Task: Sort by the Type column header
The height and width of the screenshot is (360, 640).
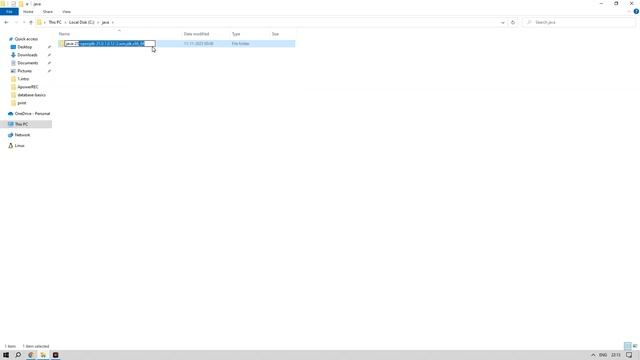Action: coord(236,34)
